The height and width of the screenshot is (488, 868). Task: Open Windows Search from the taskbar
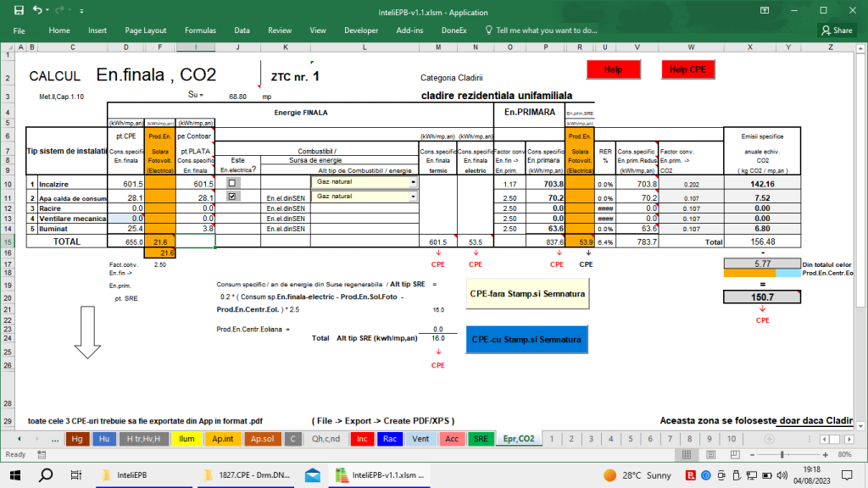pyautogui.click(x=44, y=474)
